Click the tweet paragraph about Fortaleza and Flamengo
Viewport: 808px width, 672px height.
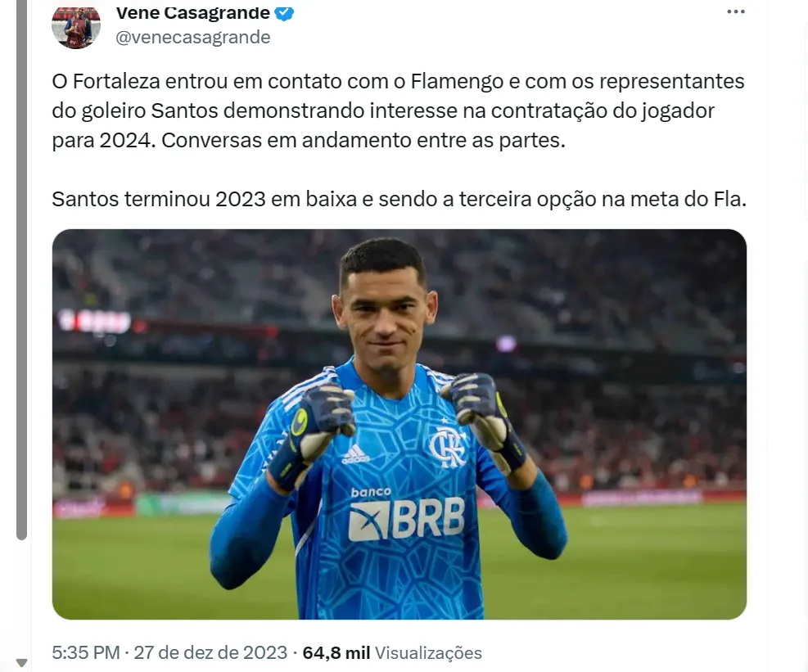pos(399,110)
